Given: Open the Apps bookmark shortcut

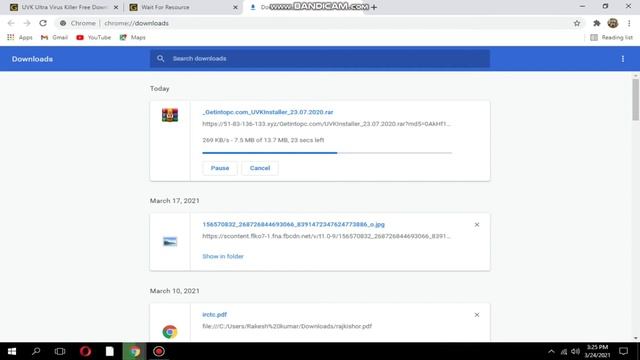Looking at the screenshot, I should coord(20,38).
